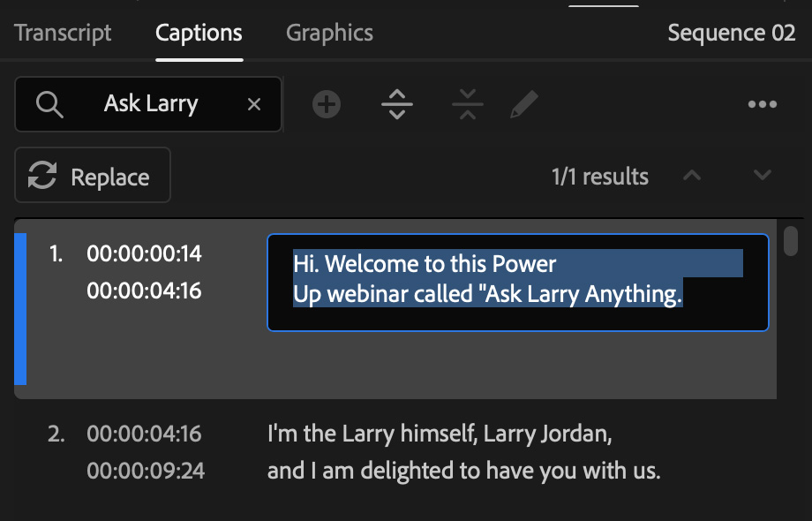
Task: Split the selected caption segment
Action: tap(397, 105)
